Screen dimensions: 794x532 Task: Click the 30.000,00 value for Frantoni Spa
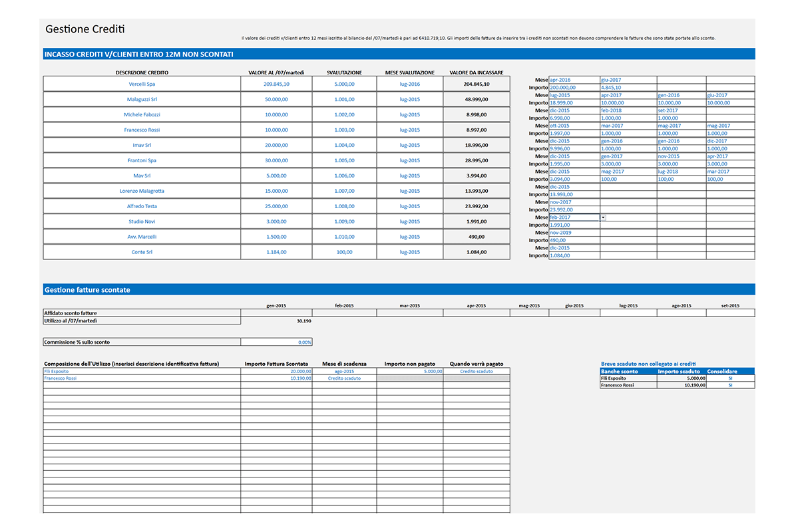tap(276, 160)
